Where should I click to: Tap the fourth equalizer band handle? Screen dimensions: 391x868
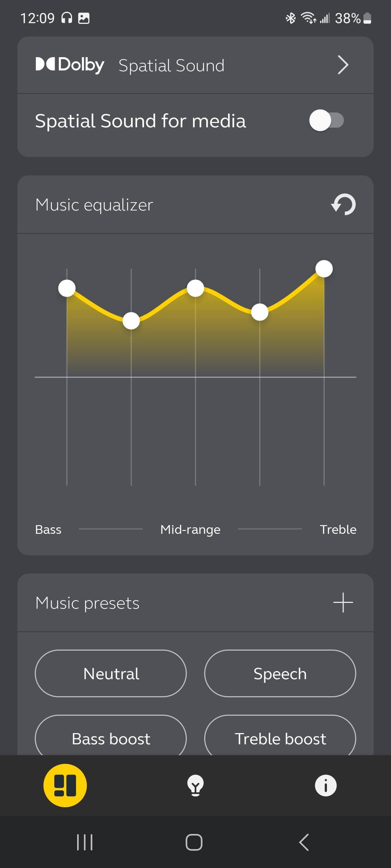click(260, 312)
